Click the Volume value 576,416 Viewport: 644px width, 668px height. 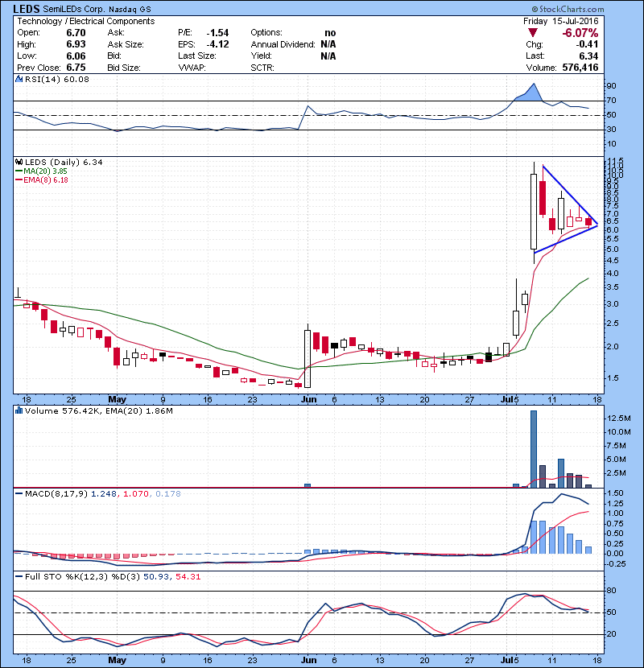580,68
